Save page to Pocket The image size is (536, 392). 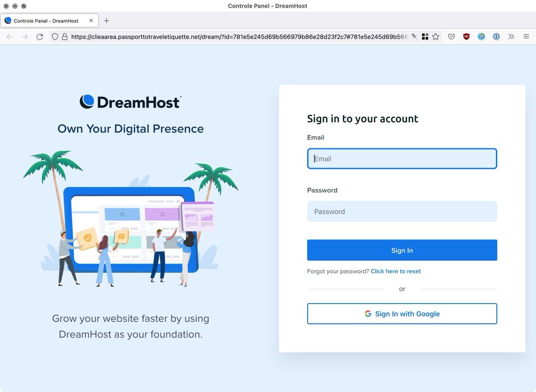coord(452,37)
